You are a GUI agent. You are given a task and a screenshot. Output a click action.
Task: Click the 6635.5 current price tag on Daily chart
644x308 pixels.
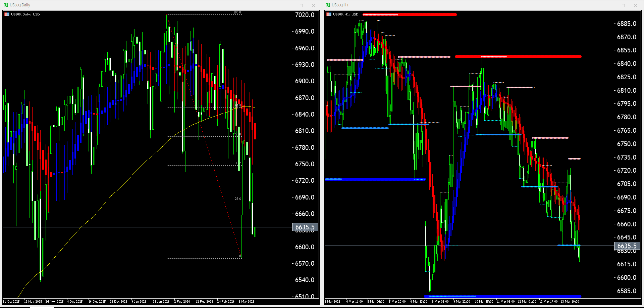point(305,227)
